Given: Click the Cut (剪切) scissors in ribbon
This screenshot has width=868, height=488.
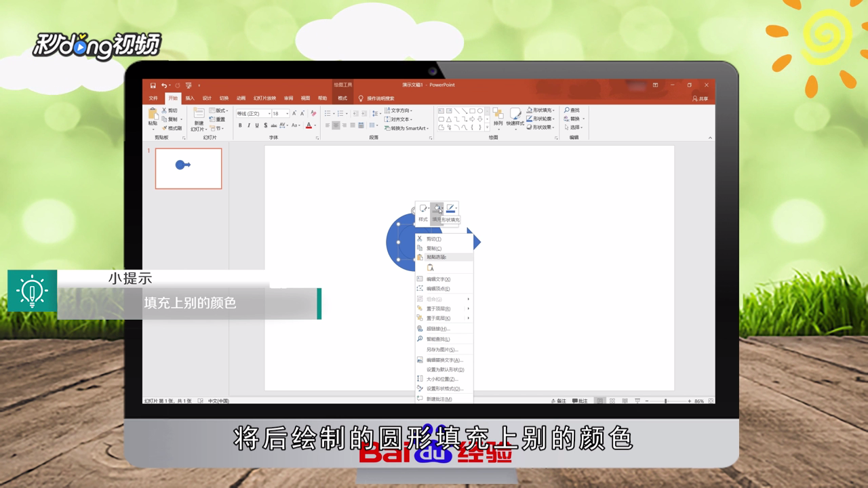Looking at the screenshot, I should click(x=164, y=110).
